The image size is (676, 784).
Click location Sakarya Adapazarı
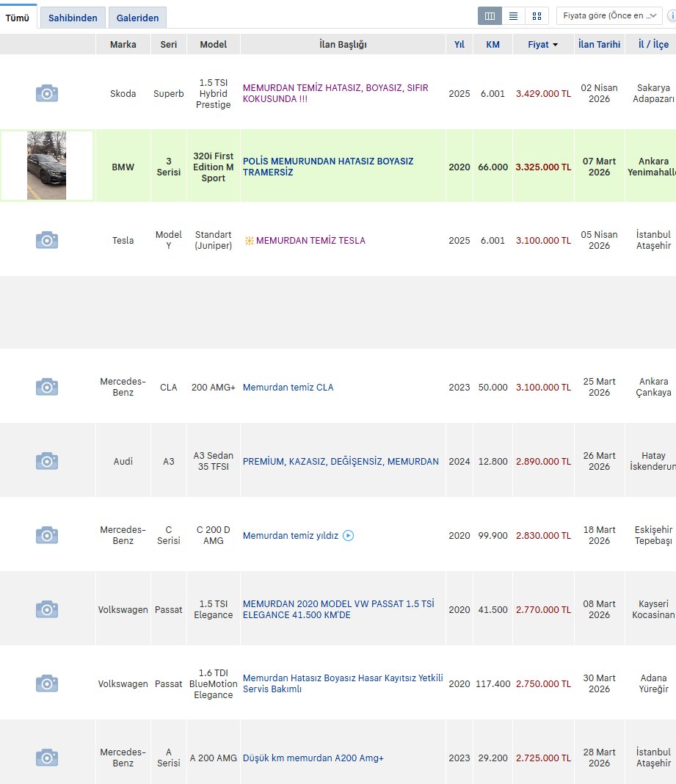click(653, 93)
